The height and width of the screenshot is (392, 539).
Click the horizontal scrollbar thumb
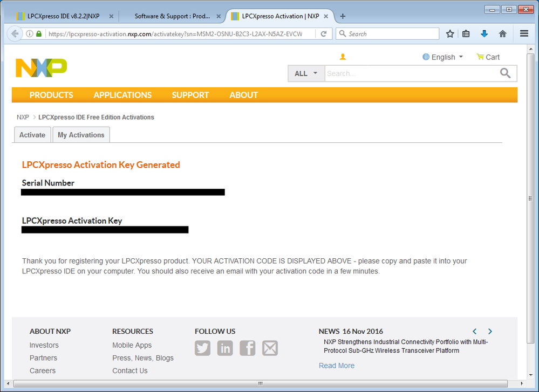[x=261, y=383]
